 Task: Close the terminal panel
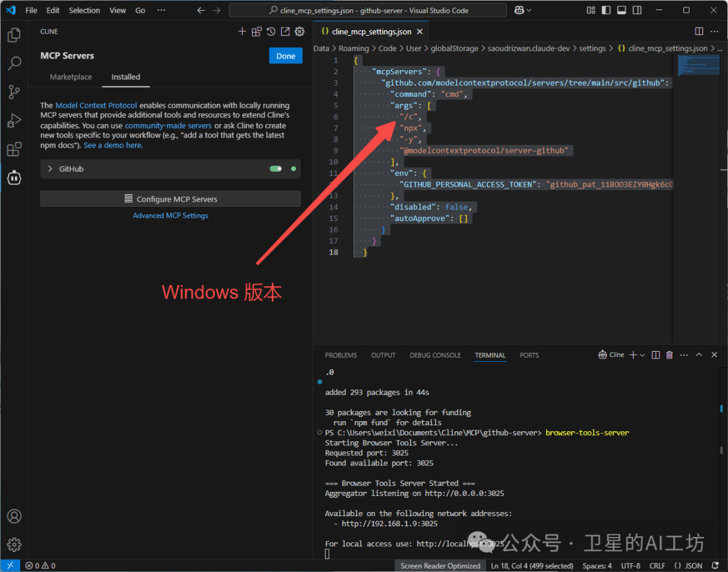tap(714, 355)
